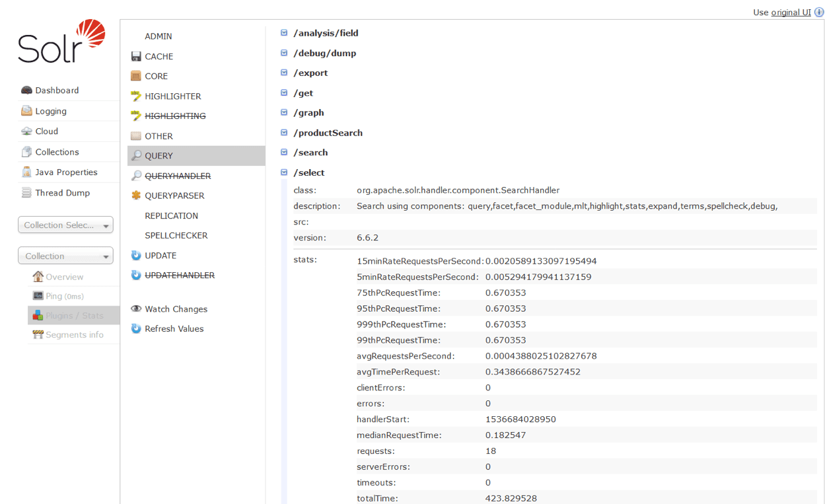Open Java Properties page
825x504 pixels.
tap(66, 172)
